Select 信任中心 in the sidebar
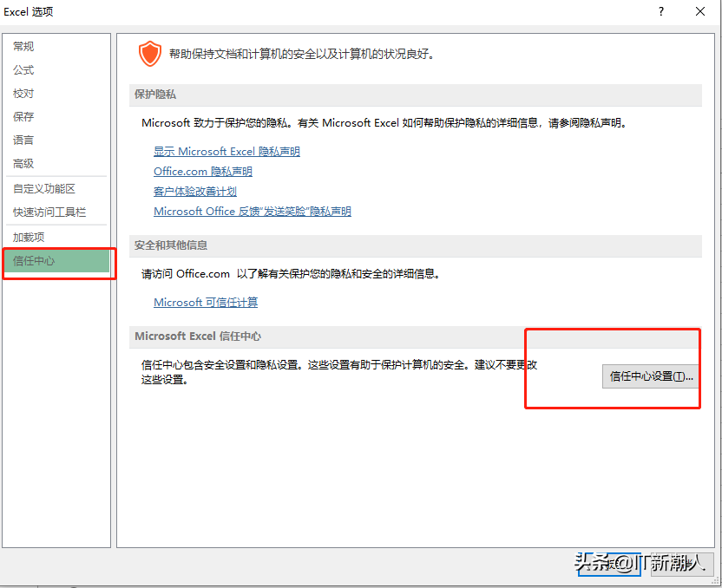Image resolution: width=722 pixels, height=588 pixels. point(56,261)
